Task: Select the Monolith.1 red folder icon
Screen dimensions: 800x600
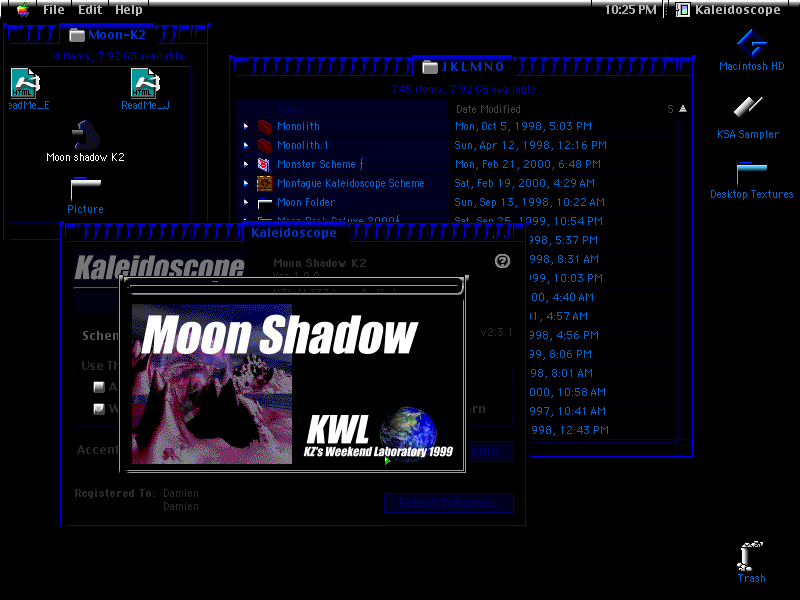Action: click(x=264, y=145)
